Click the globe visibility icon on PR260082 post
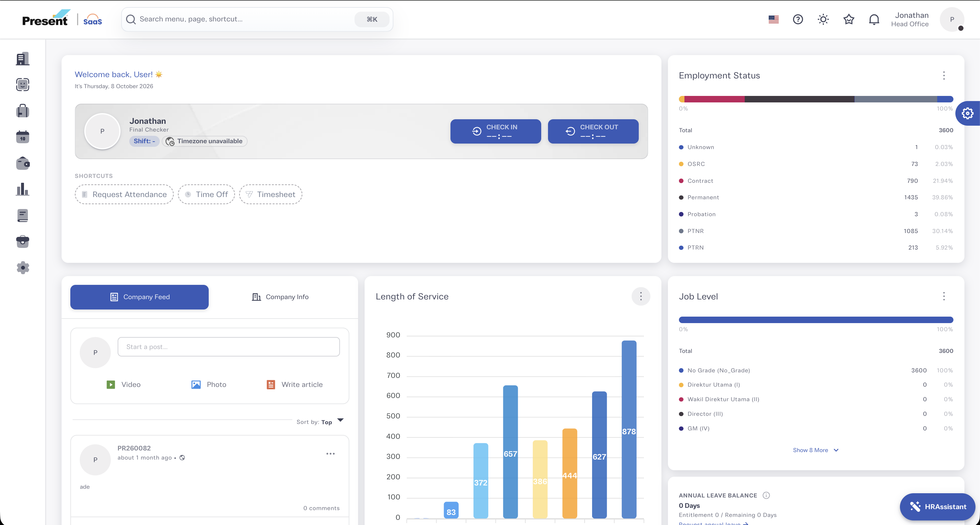The width and height of the screenshot is (980, 525). pos(182,458)
